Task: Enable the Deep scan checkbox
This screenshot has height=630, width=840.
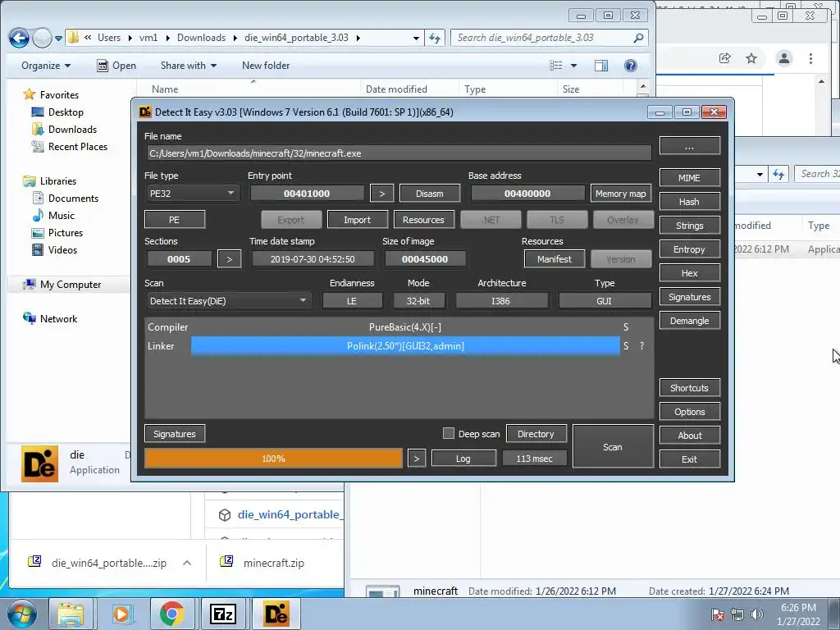Action: [x=449, y=433]
